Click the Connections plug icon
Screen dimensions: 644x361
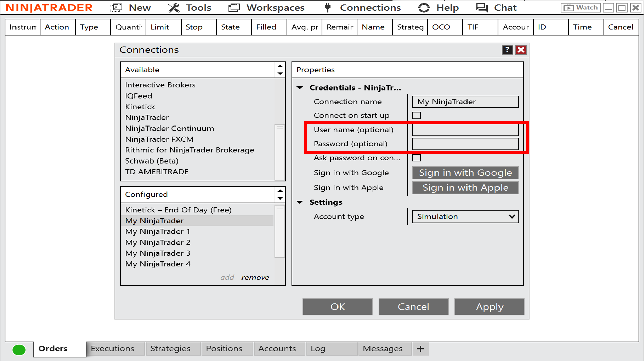pos(327,7)
